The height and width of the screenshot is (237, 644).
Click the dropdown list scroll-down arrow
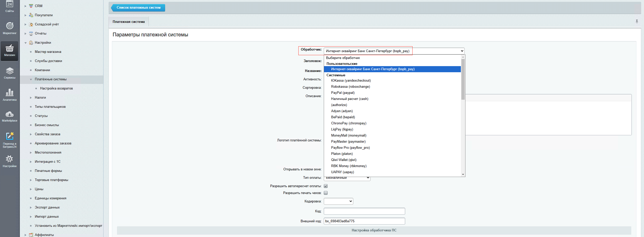coord(463,174)
